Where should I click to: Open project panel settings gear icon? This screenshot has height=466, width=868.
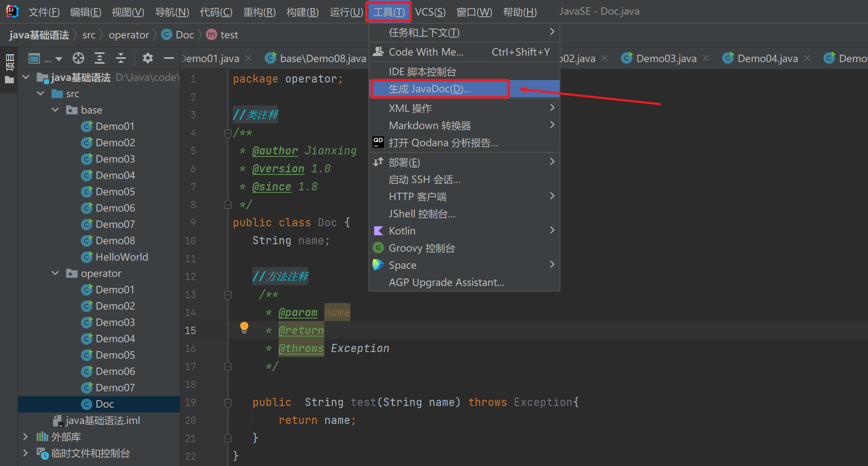[147, 58]
